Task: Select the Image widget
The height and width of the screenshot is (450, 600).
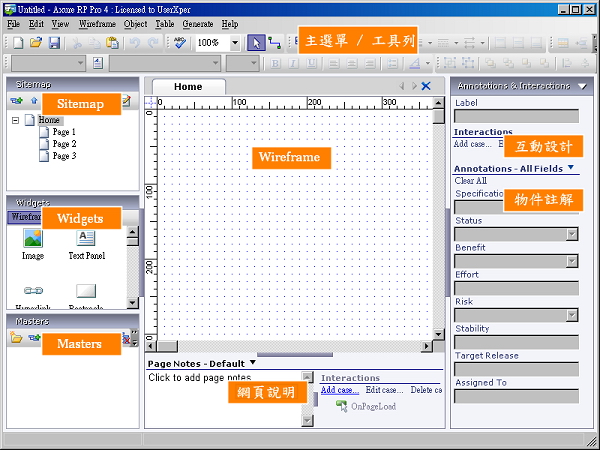Action: tap(33, 238)
